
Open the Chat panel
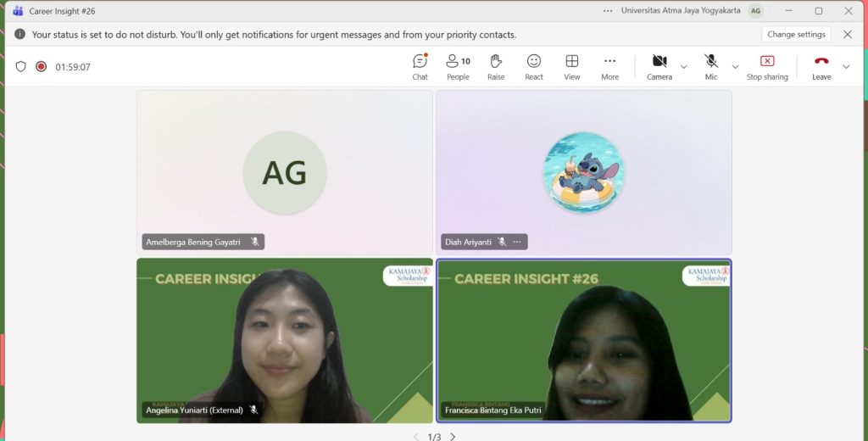click(x=420, y=66)
